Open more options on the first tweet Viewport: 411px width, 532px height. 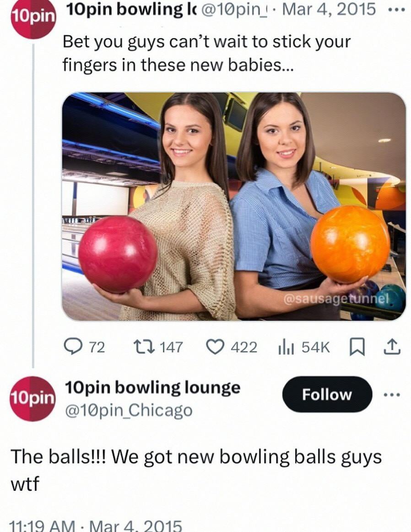[396, 9]
